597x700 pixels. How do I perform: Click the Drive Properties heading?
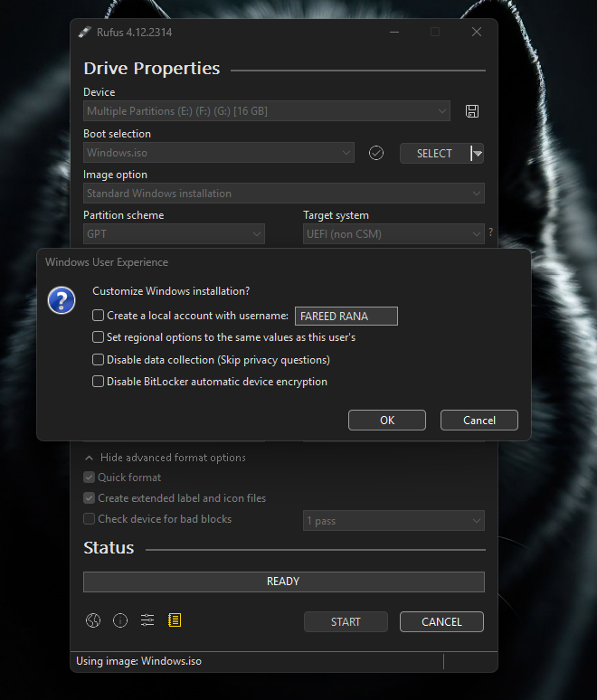[152, 69]
